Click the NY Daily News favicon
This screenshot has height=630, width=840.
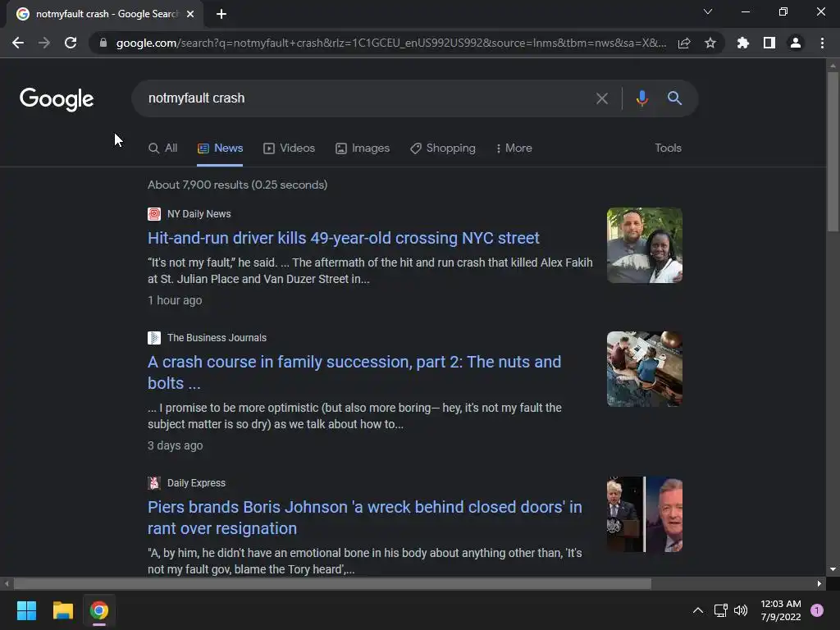(x=154, y=214)
